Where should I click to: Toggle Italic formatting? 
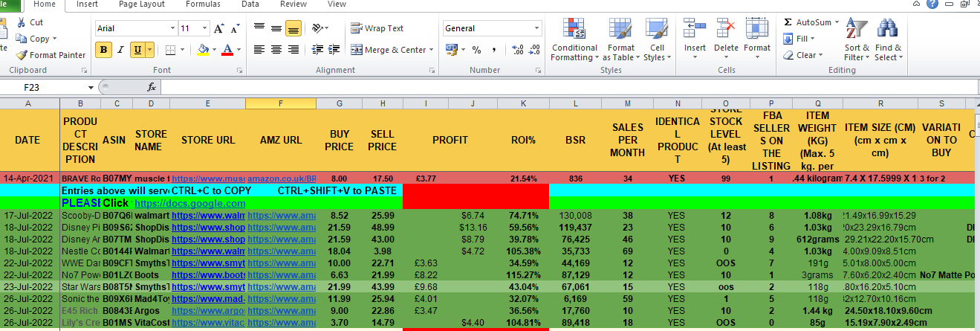[121, 50]
